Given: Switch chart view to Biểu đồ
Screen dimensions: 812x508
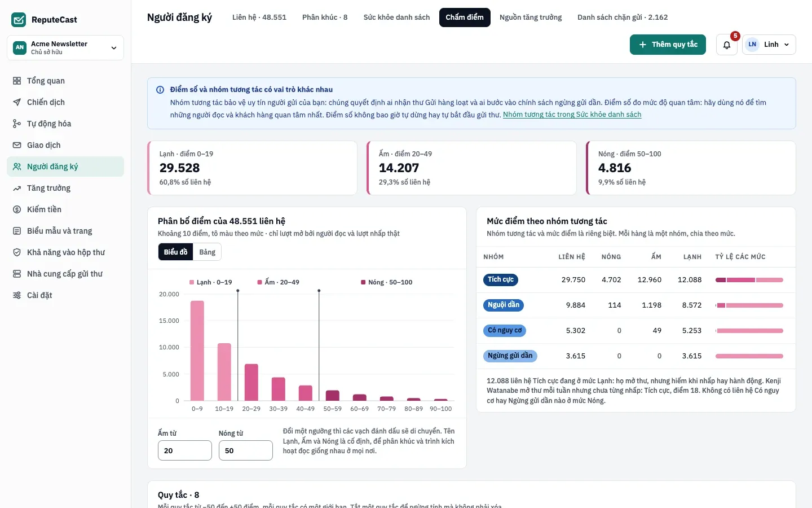Looking at the screenshot, I should coord(175,252).
